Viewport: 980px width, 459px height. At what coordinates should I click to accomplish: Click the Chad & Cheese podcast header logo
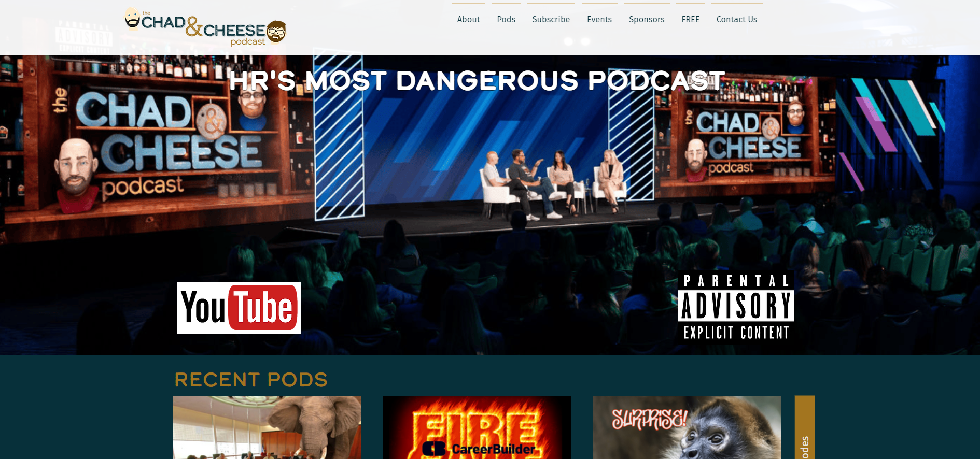[x=205, y=27]
